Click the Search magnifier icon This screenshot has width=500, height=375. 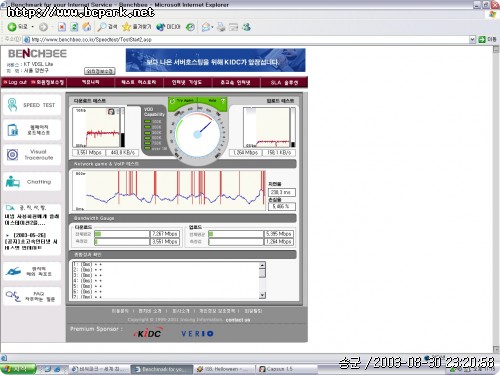tap(102, 27)
